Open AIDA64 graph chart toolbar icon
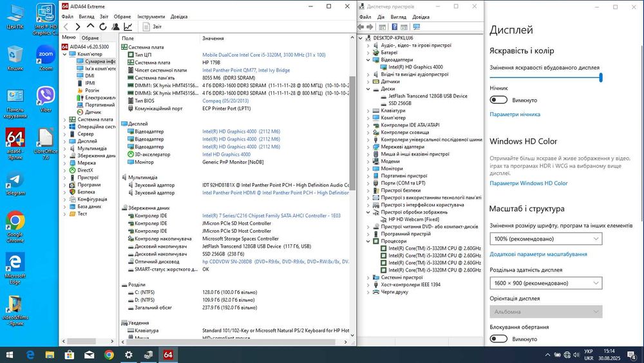644x363 pixels. tap(128, 26)
